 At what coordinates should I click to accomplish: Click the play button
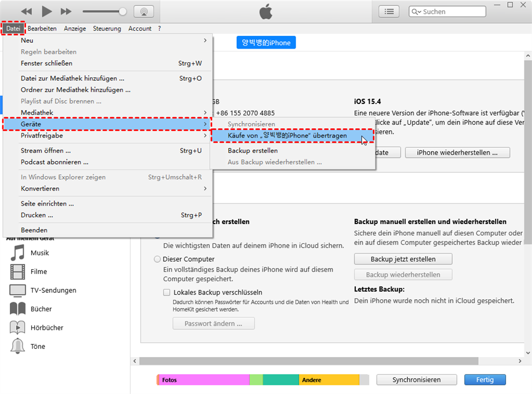(x=46, y=12)
